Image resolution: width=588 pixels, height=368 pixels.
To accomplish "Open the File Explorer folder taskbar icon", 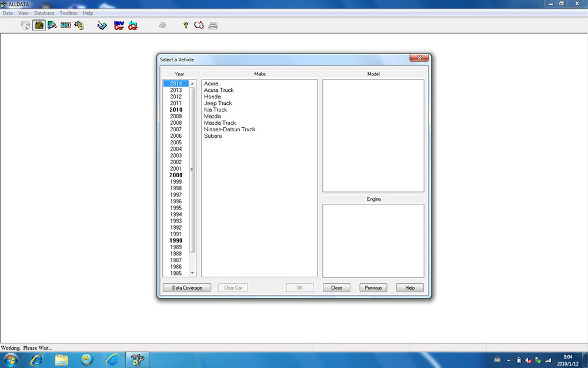I will pyautogui.click(x=62, y=360).
